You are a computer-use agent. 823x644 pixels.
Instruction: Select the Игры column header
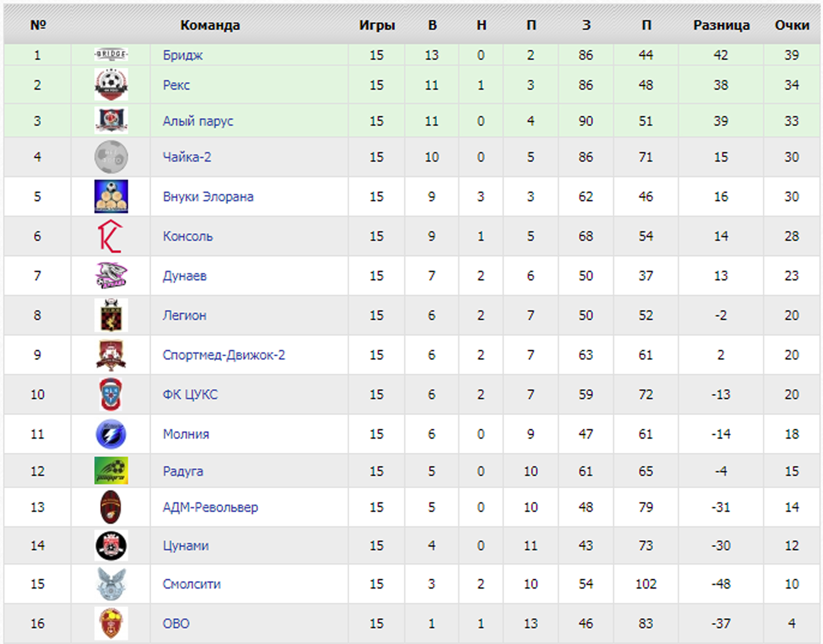pos(377,25)
